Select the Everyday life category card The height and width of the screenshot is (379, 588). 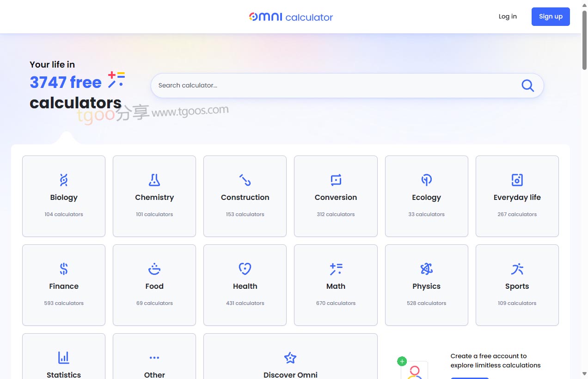pos(517,196)
